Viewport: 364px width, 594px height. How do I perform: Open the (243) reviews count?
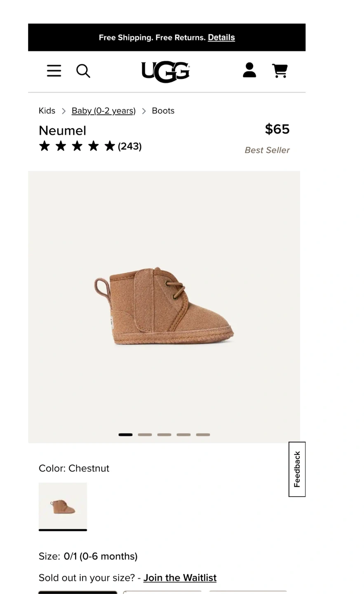[130, 146]
